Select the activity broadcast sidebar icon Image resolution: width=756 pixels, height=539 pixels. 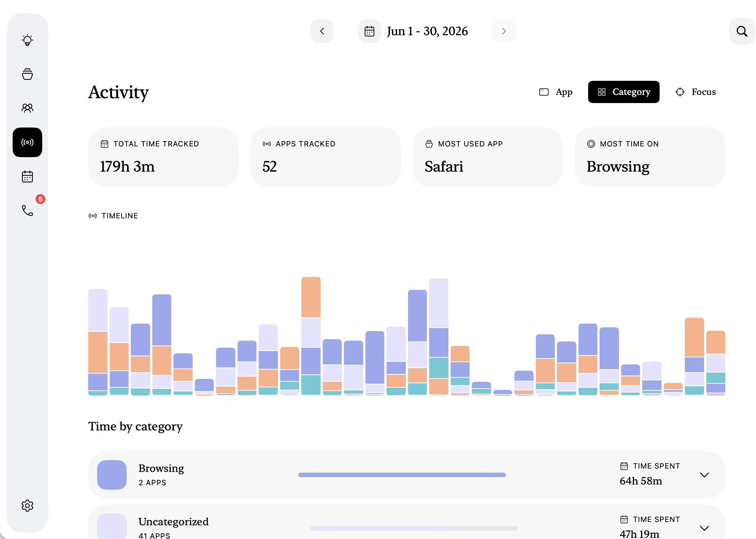27,142
